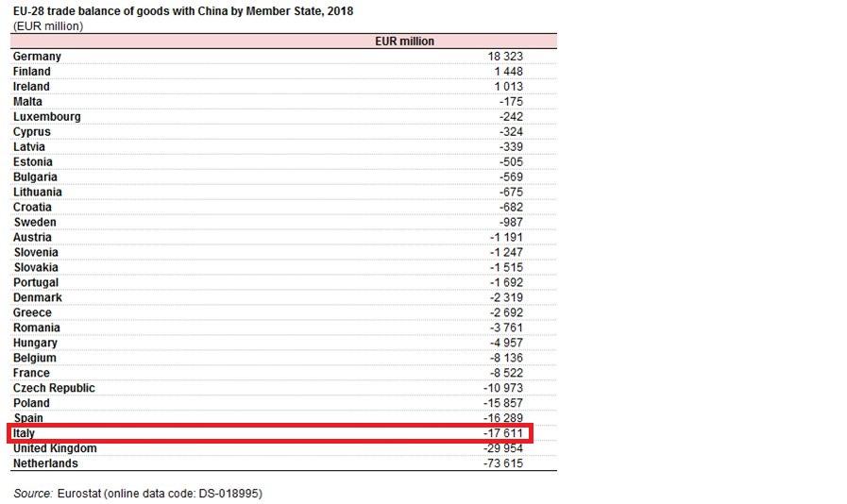Click the value -8 522

pyautogui.click(x=507, y=375)
